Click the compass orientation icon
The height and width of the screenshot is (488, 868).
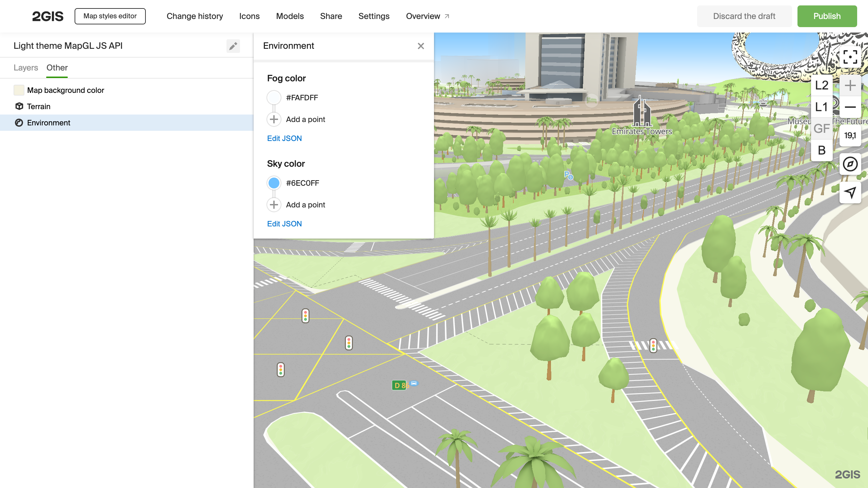tap(850, 164)
